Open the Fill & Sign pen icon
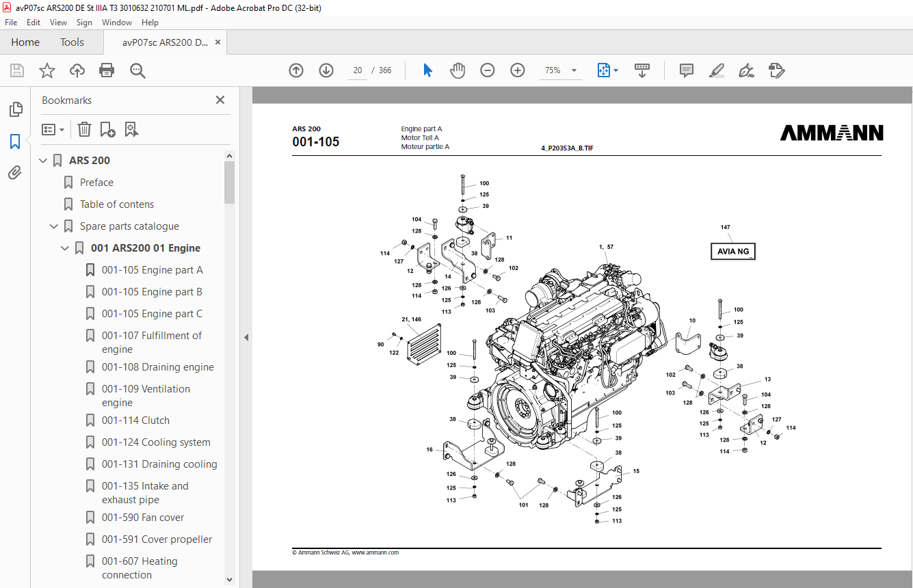 tap(747, 70)
